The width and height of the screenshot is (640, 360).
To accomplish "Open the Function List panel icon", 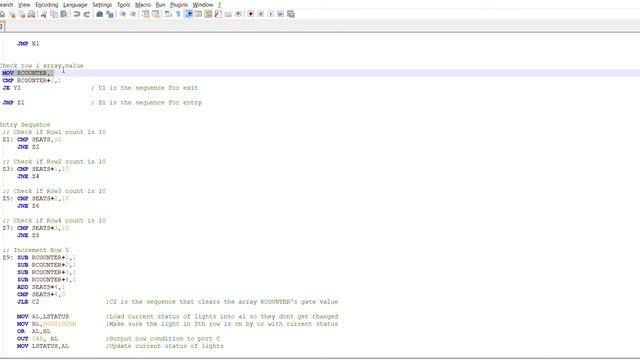I will 218,14.
